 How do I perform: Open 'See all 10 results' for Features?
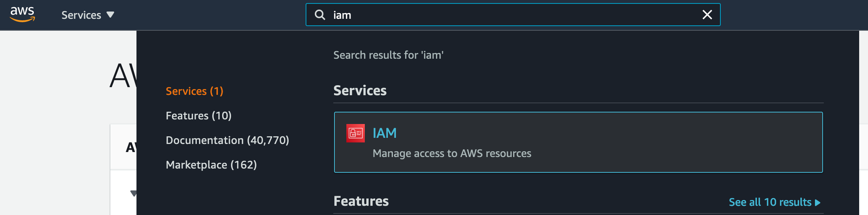[x=770, y=202]
